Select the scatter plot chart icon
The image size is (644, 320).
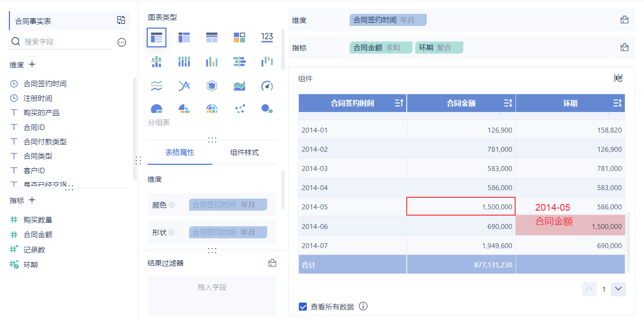click(x=239, y=108)
